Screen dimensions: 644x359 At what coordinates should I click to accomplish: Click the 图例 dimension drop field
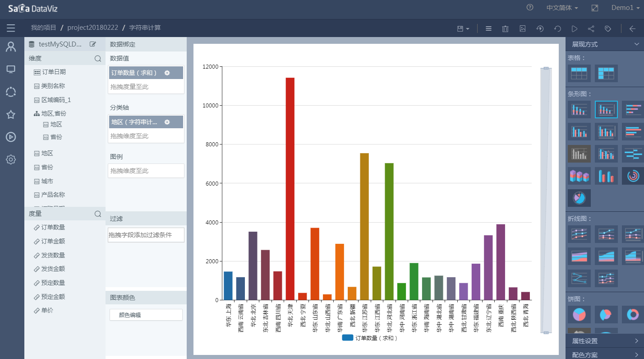click(146, 171)
